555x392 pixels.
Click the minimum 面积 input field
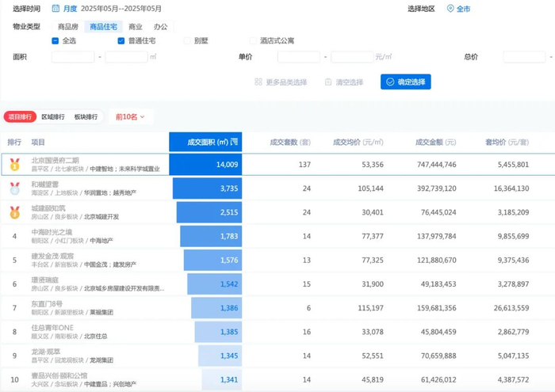tap(73, 57)
